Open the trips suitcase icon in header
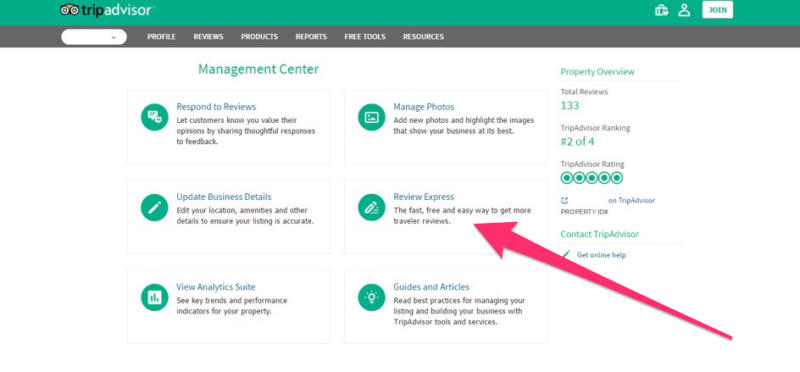 click(x=662, y=10)
